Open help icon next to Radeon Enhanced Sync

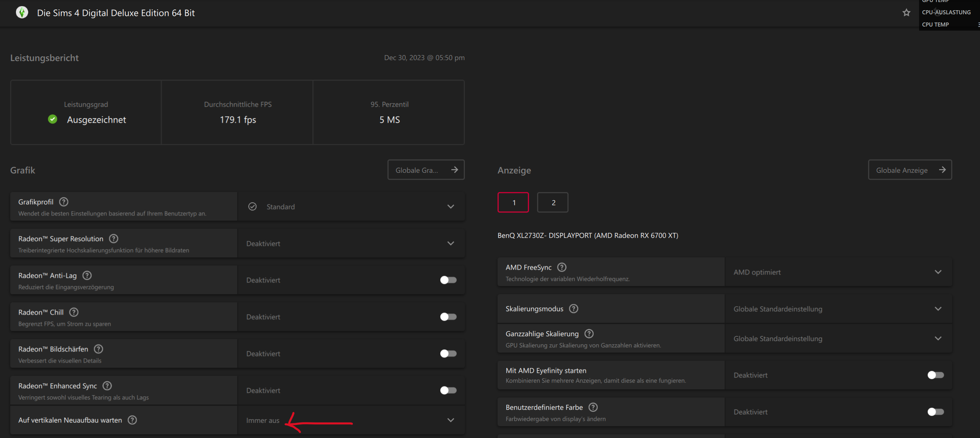[107, 386]
